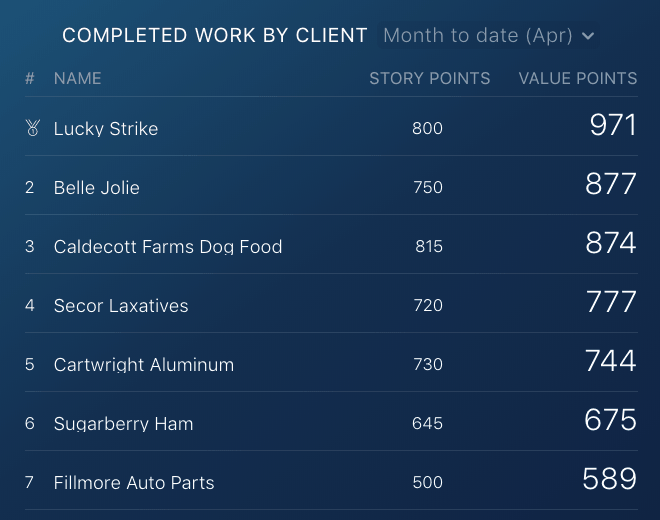The width and height of the screenshot is (660, 520).
Task: Click the 971 value points figure
Action: (x=612, y=125)
